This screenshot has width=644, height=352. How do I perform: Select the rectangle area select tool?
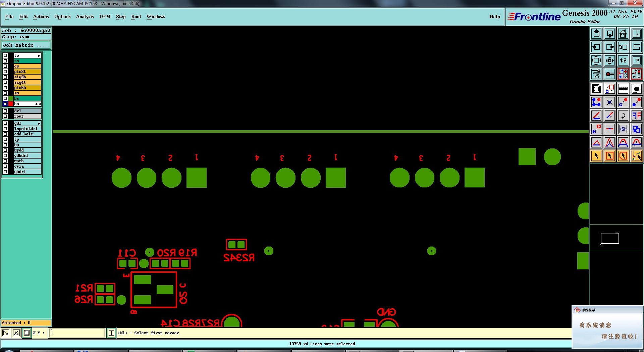click(x=610, y=156)
